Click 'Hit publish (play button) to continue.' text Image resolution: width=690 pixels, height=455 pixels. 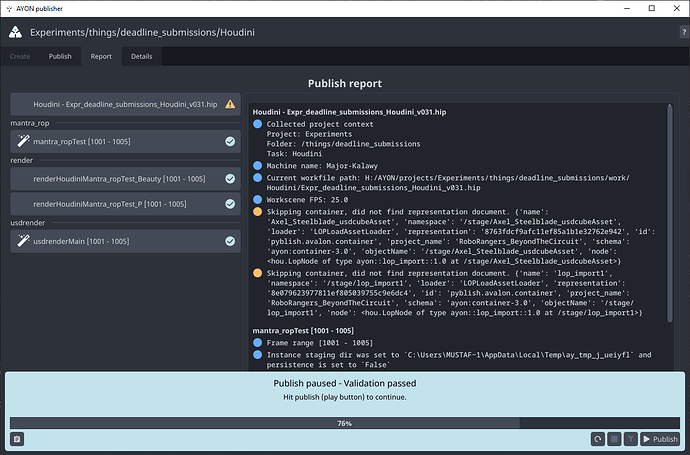345,397
